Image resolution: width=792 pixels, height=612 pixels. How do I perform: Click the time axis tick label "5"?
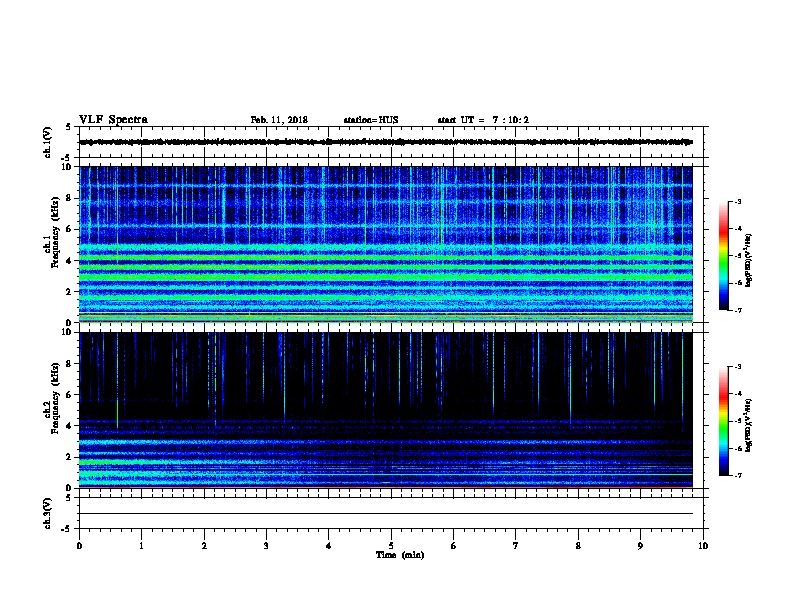[391, 546]
